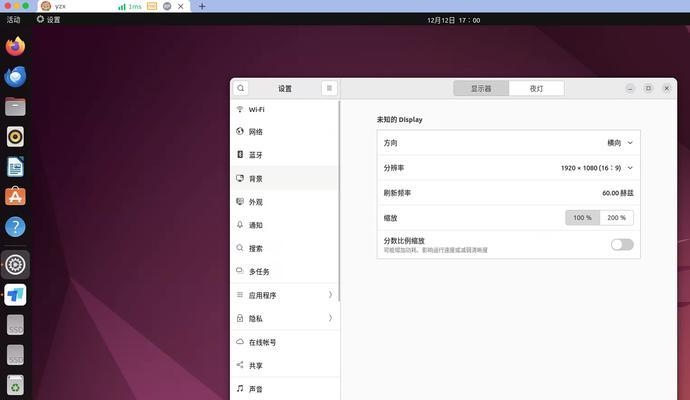The image size is (690, 400).
Task: Click the search icon in Settings header
Action: point(241,88)
